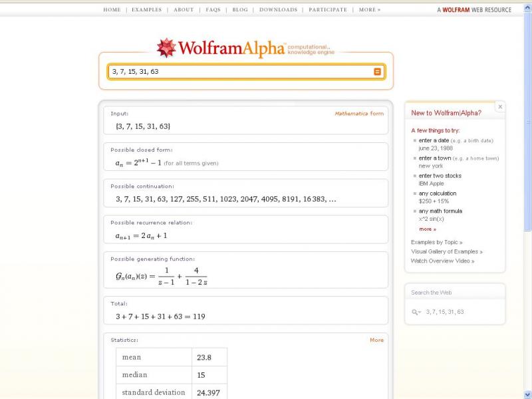Click the standard deviation value 24.397
532x399 pixels.
(x=208, y=393)
